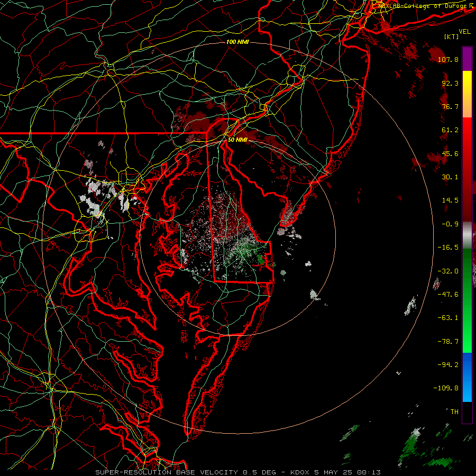
Task: Pick the yellow-orange segment of velocity scale
Action: tap(467, 94)
